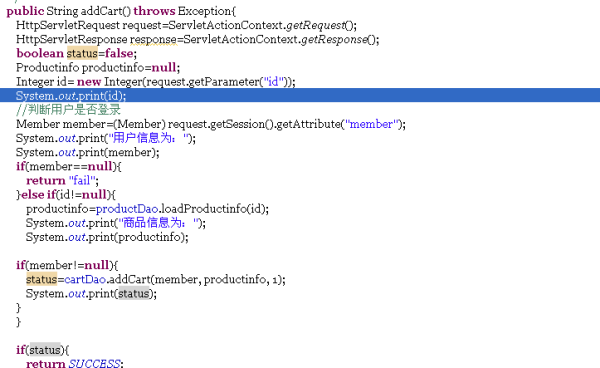Click the 'boolean status=false' declaration line
Image resolution: width=600 pixels, height=368 pixels.
point(77,53)
